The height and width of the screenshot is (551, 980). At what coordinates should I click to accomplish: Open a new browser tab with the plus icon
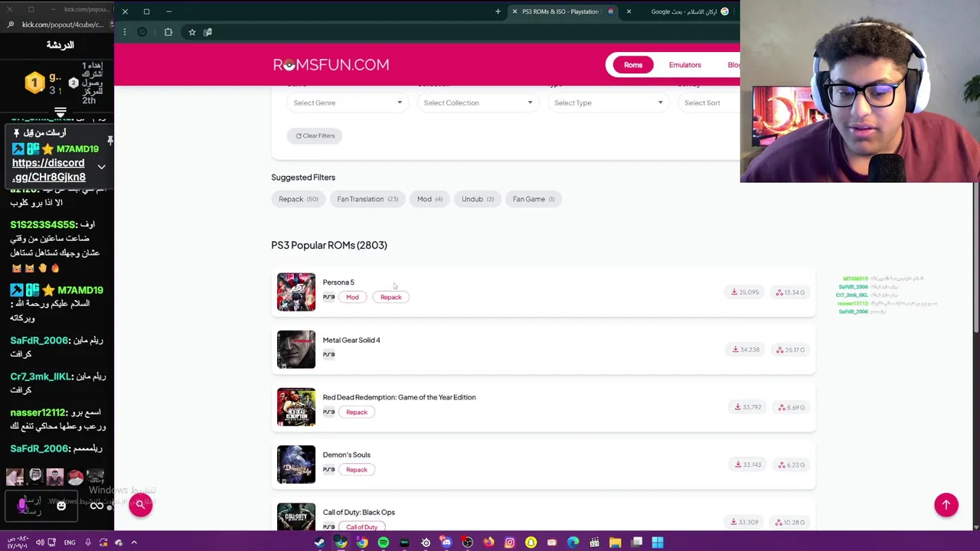498,11
